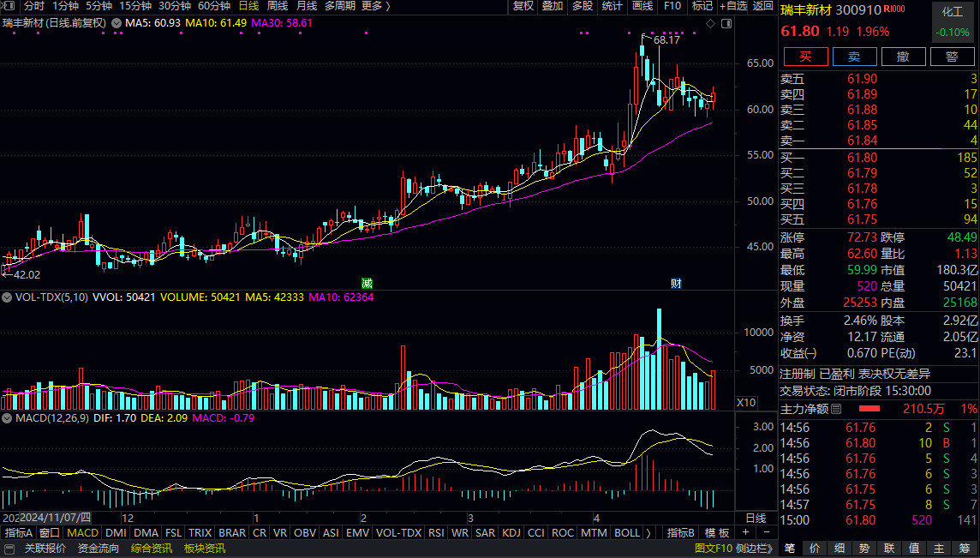The image size is (980, 558).
Task: Expand more indicators arrow after BOLL
Action: [648, 533]
